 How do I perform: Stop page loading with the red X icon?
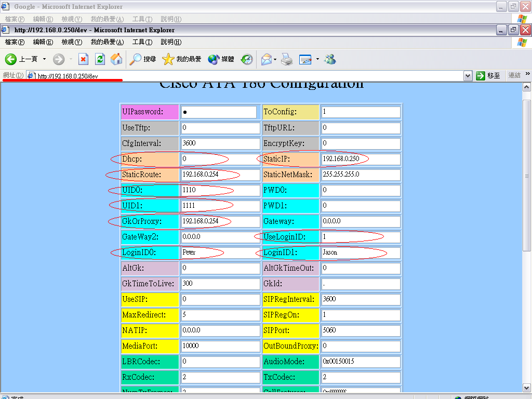pos(83,59)
